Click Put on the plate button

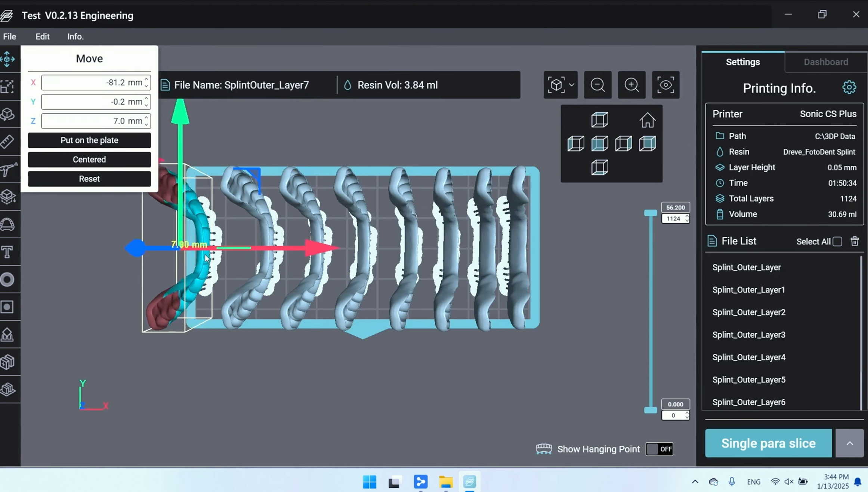89,140
